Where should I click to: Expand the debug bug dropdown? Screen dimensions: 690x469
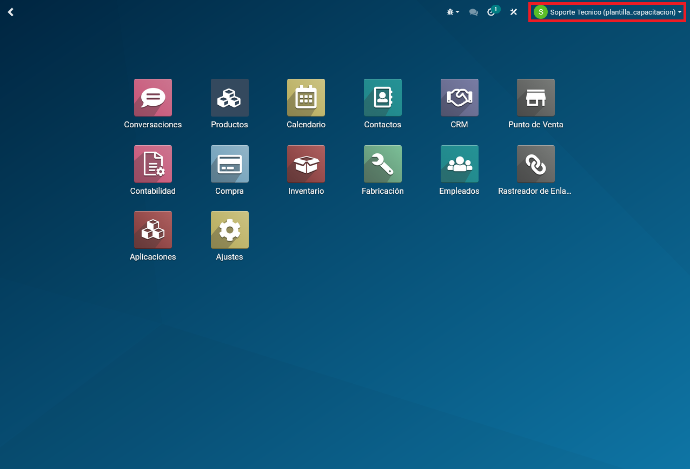453,12
